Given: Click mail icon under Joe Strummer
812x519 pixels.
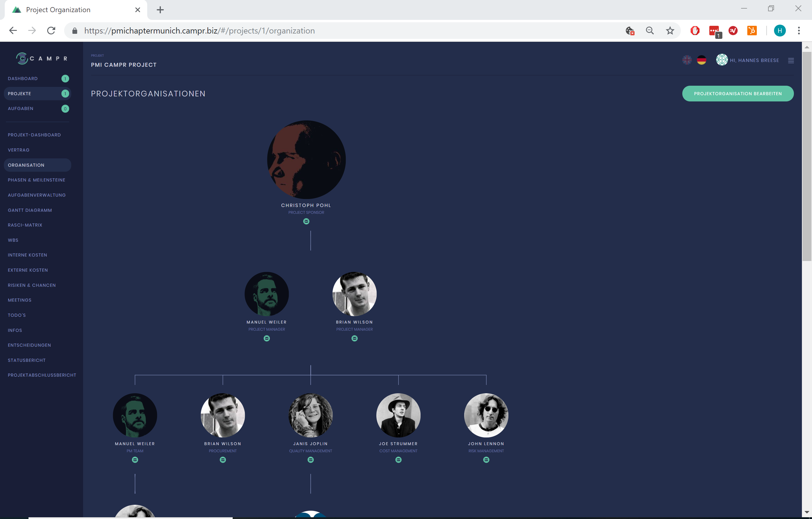Looking at the screenshot, I should (399, 460).
